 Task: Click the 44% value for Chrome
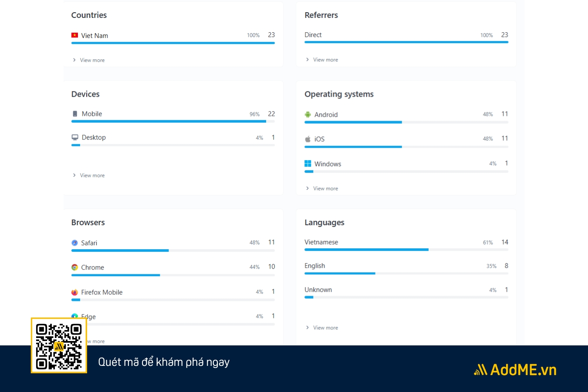255,267
